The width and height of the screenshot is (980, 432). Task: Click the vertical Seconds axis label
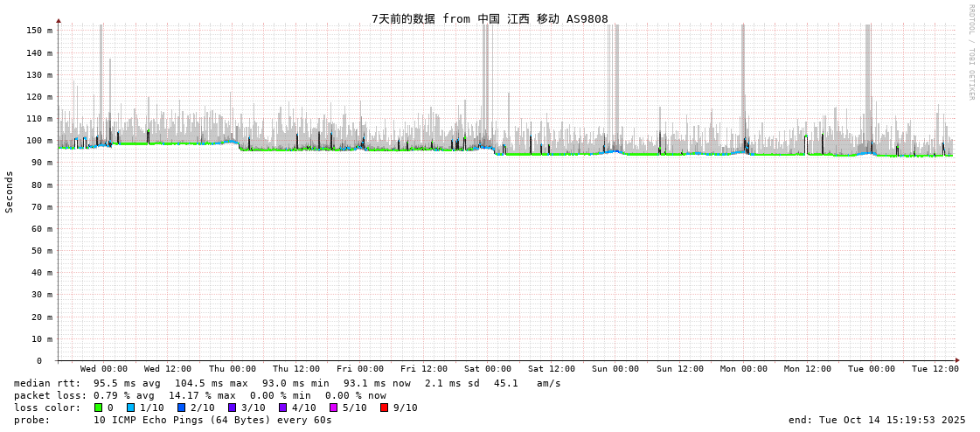[x=10, y=192]
